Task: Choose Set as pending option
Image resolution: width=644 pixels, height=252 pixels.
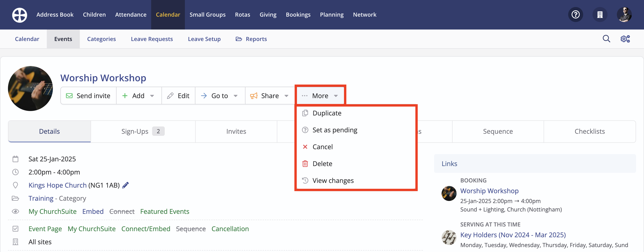Action: click(355, 130)
